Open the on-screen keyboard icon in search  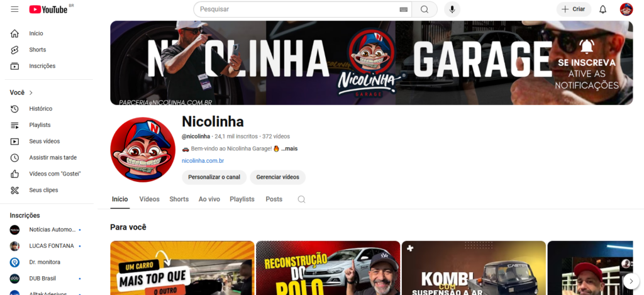(x=403, y=9)
